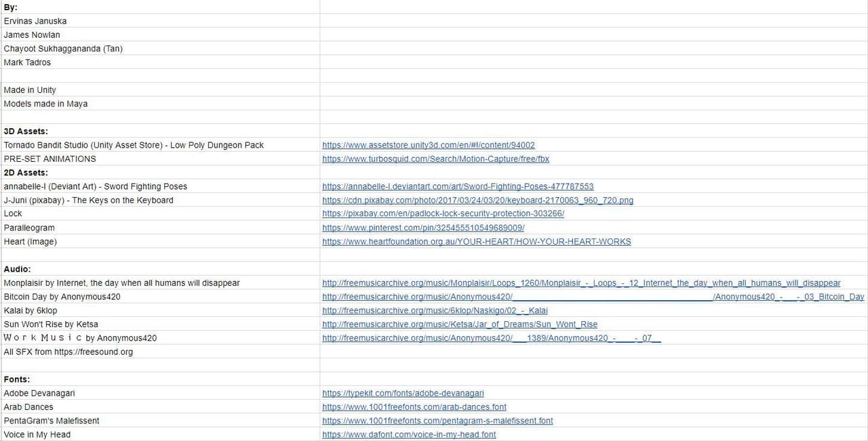Select the '3D Assets:' header cell
This screenshot has height=441, width=868.
click(160, 131)
